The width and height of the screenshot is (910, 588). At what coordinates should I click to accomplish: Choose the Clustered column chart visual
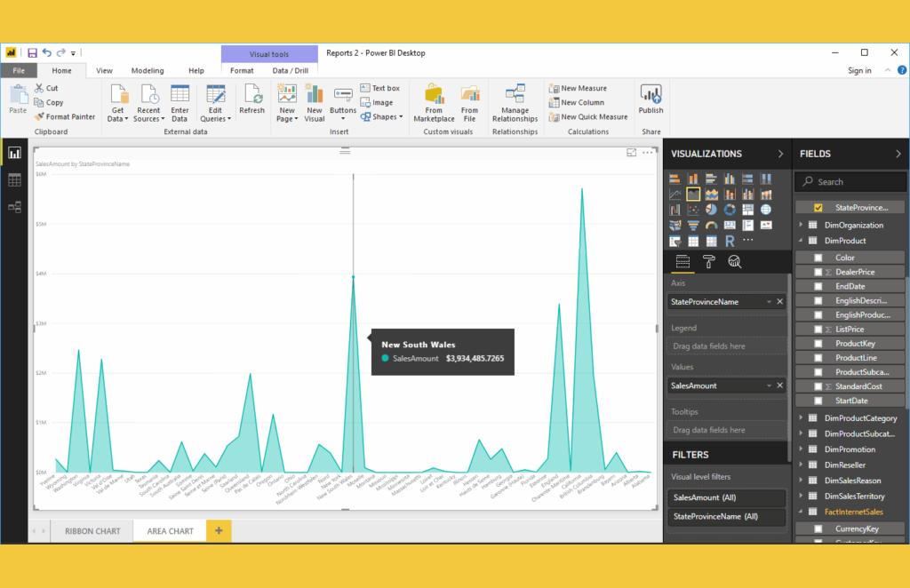[730, 179]
